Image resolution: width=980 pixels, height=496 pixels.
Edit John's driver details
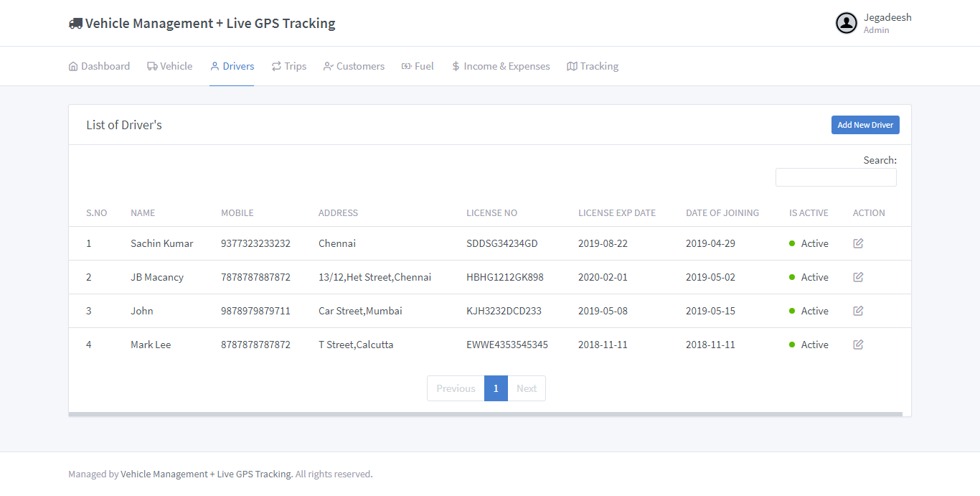pos(858,311)
